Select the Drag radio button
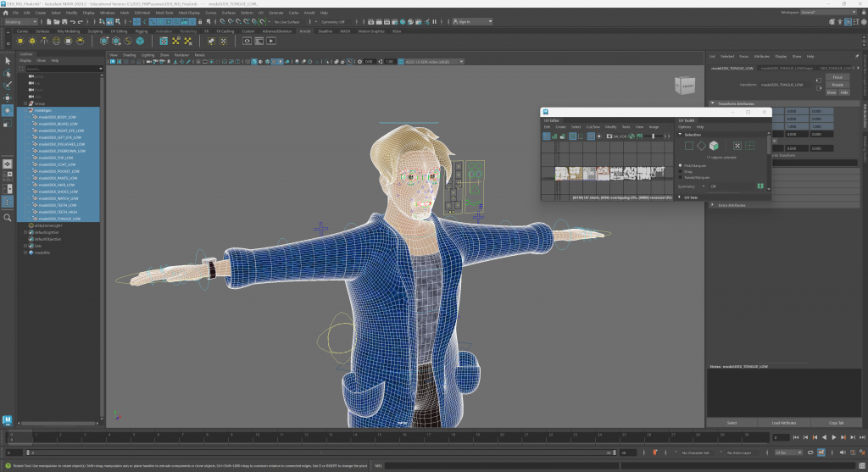Screen dimensions: 868x472 [x=681, y=171]
